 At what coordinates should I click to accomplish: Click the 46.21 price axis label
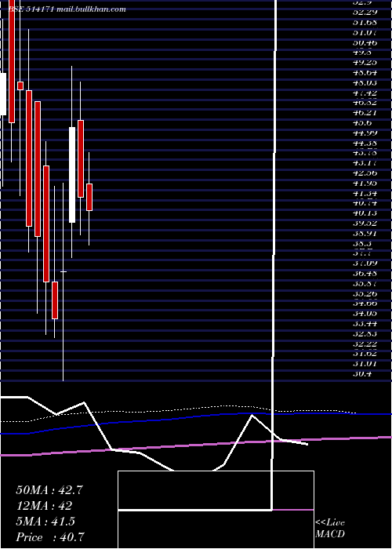365,113
